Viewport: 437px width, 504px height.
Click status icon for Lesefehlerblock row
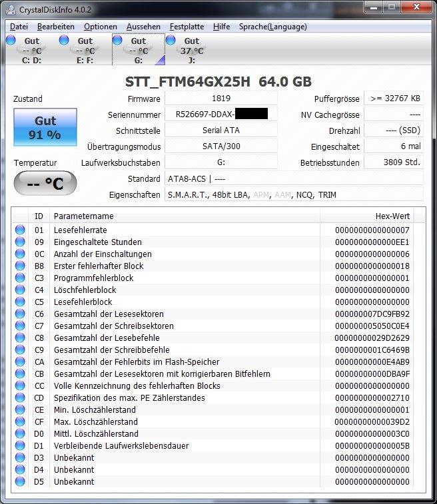click(20, 302)
